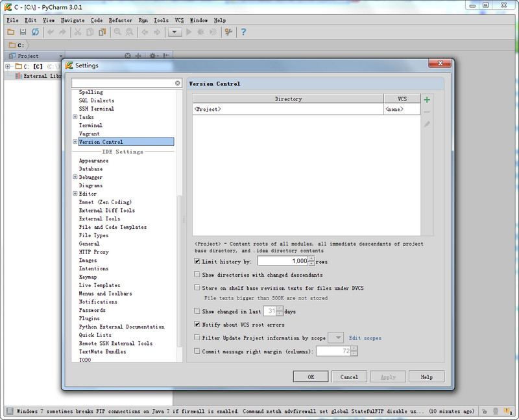519x420 pixels.
Task: Select Plugins in IDE Settings
Action: 89,318
